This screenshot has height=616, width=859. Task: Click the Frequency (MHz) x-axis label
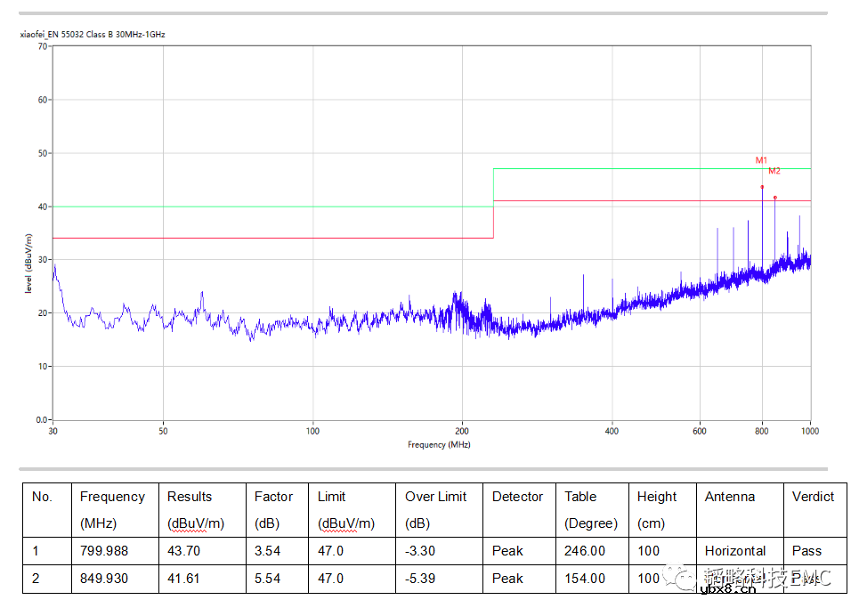[x=439, y=444]
